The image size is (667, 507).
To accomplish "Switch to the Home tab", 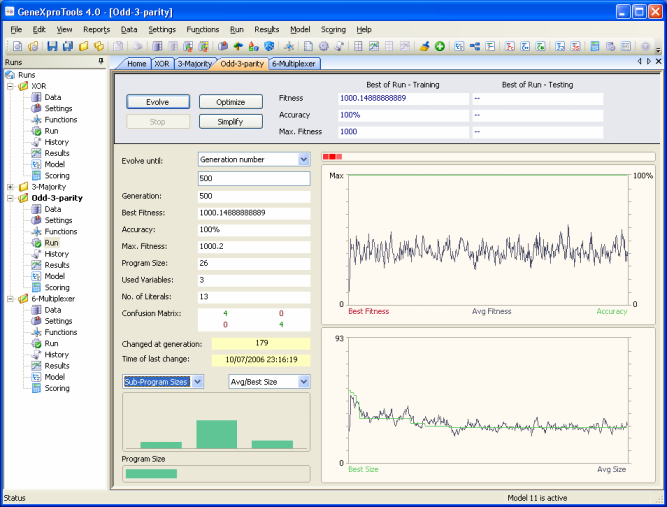I will pyautogui.click(x=136, y=64).
